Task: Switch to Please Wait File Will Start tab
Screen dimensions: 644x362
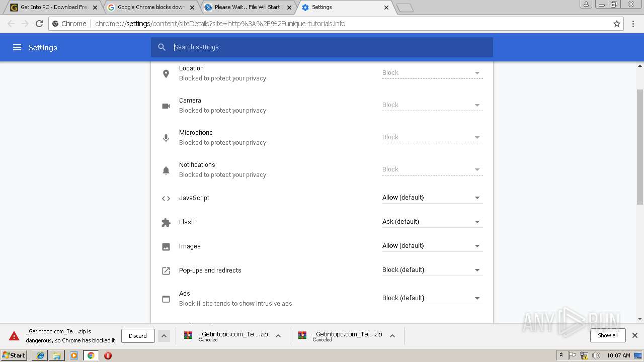Action: 248,8
